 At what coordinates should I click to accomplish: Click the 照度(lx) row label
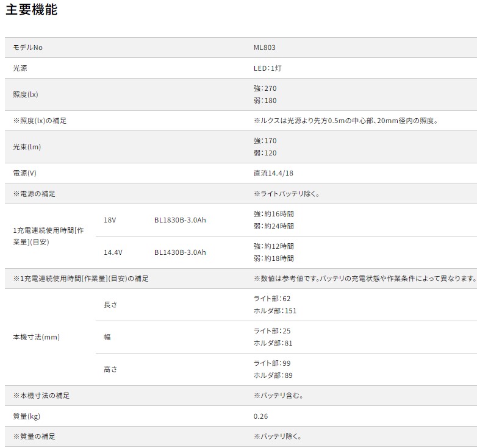click(26, 94)
